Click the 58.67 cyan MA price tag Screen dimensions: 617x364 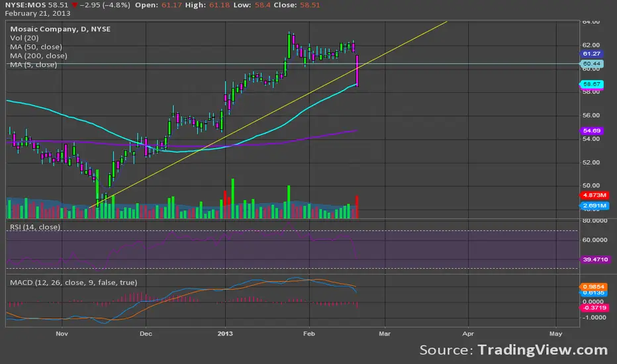click(x=591, y=84)
